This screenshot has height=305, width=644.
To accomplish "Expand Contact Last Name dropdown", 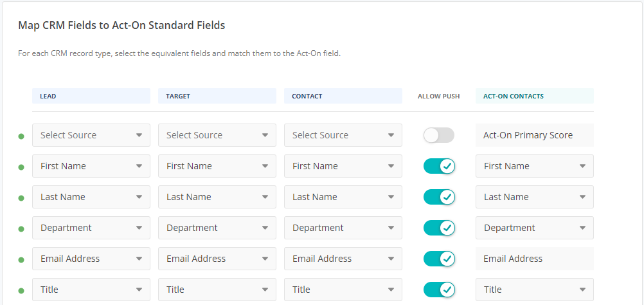I will (x=343, y=197).
